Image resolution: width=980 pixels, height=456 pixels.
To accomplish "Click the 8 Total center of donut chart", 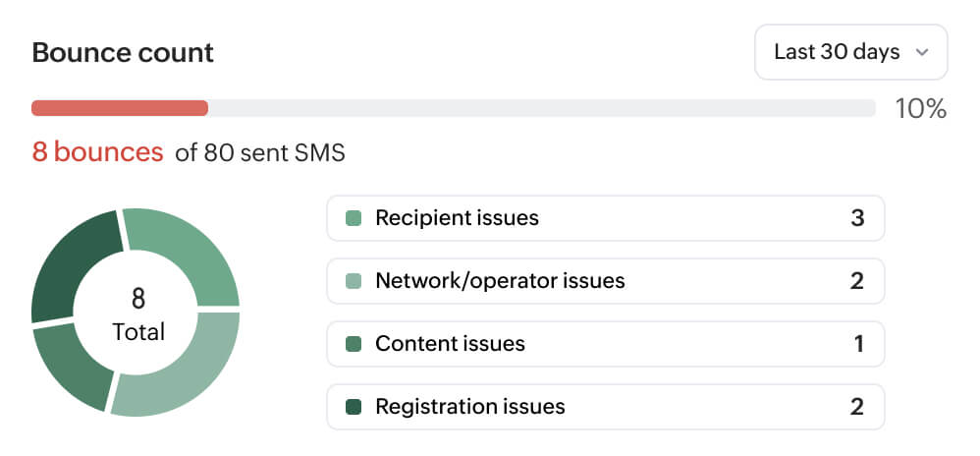I will 138,314.
